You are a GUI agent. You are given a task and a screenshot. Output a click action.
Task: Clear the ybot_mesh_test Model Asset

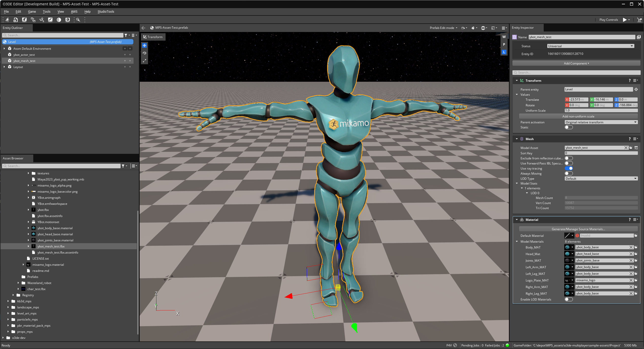(626, 148)
